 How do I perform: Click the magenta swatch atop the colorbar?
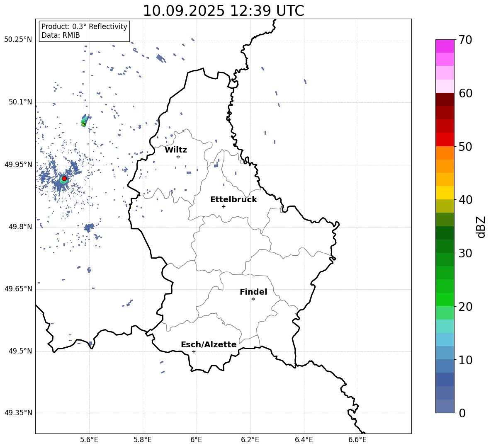click(445, 46)
